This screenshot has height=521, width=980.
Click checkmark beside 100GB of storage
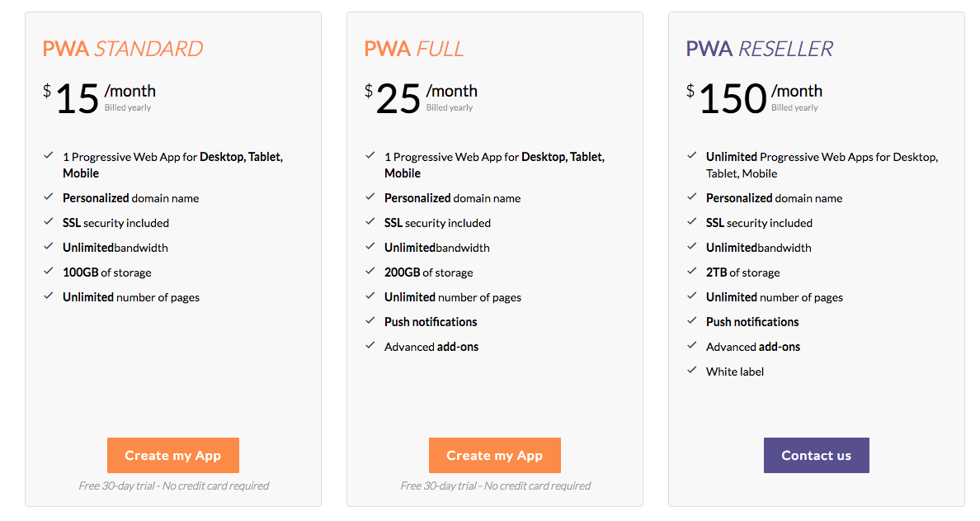tap(49, 272)
